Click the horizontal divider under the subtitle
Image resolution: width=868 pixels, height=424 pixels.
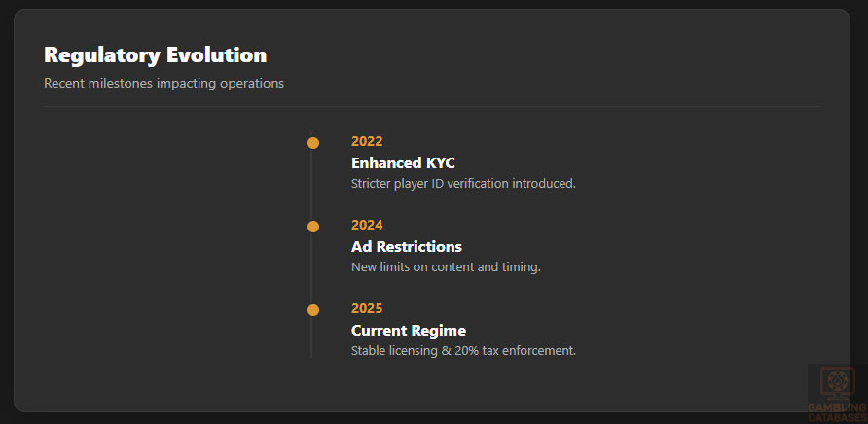point(432,106)
